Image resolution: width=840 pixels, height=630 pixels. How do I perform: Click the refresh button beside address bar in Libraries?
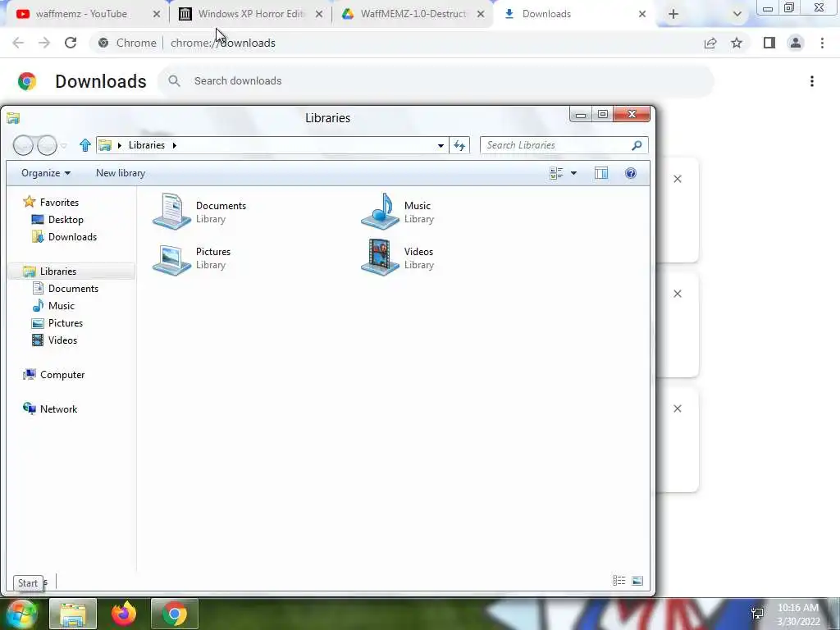pyautogui.click(x=459, y=145)
